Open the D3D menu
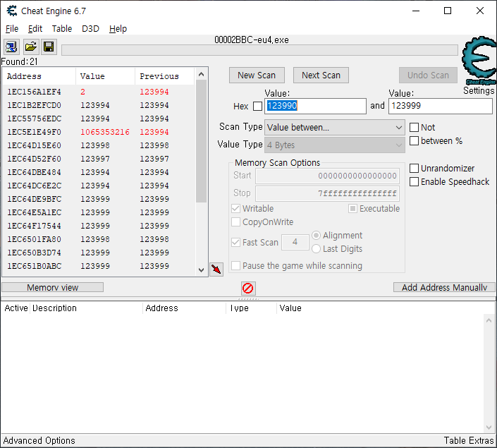This screenshot has height=448, width=497. [x=90, y=28]
